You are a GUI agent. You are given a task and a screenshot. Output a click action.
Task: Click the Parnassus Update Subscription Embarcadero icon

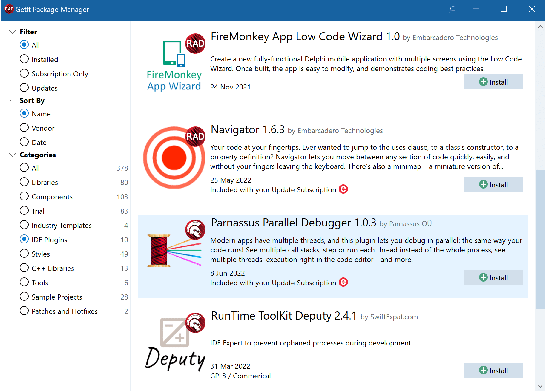[x=343, y=282]
